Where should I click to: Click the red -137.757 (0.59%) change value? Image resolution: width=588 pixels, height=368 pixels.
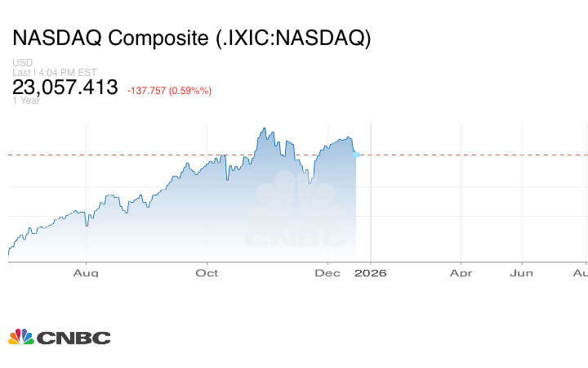(x=169, y=90)
